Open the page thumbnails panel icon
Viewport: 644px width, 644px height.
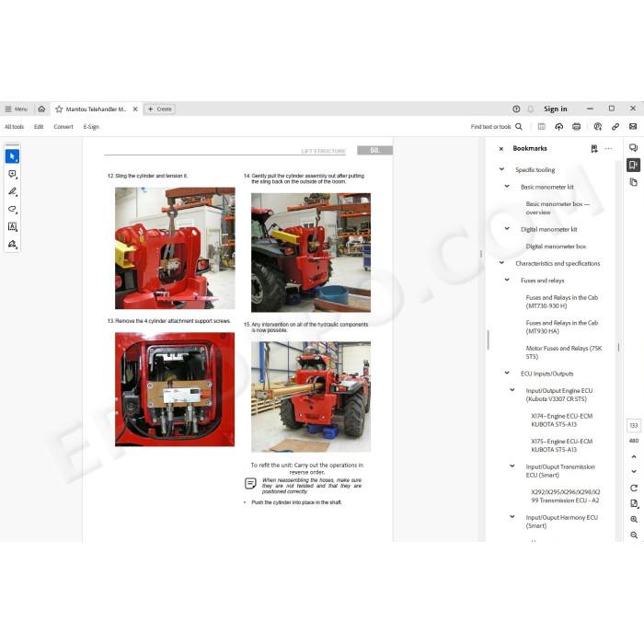633,182
